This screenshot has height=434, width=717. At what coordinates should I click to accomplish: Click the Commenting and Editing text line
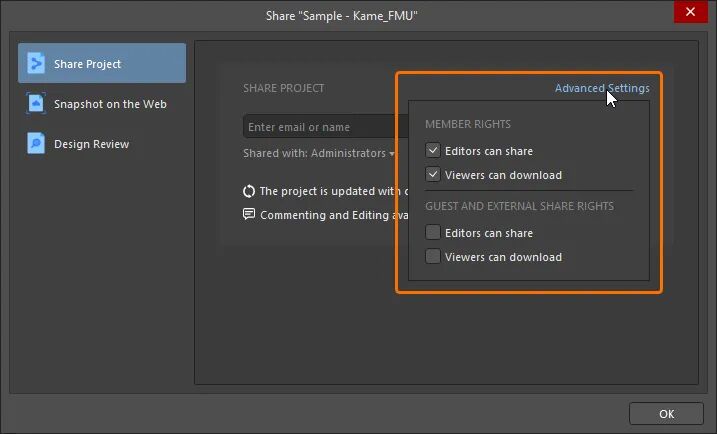pos(334,215)
